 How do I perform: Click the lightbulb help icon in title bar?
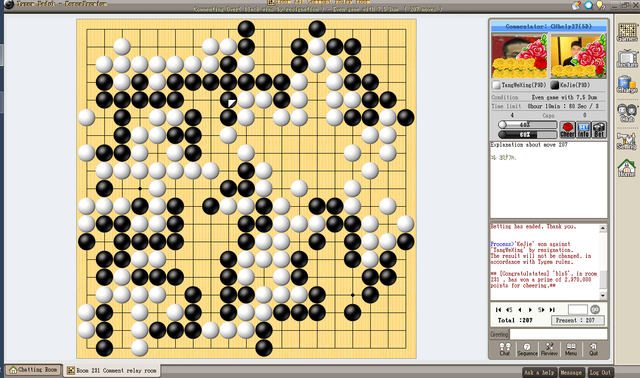tap(600, 5)
